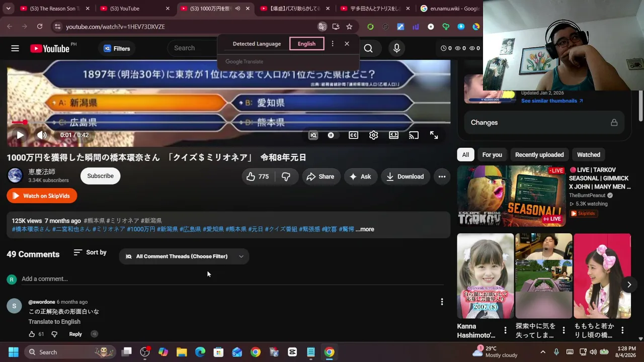
Task: Open See similar thumbnails link
Action: pos(552,101)
